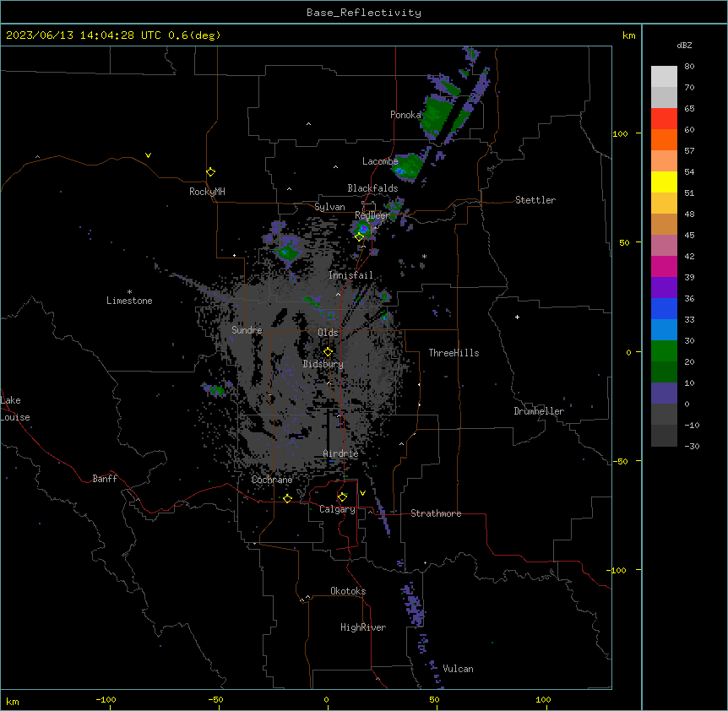The height and width of the screenshot is (711, 728).
Task: Click the RedDeer city label
Action: (372, 215)
